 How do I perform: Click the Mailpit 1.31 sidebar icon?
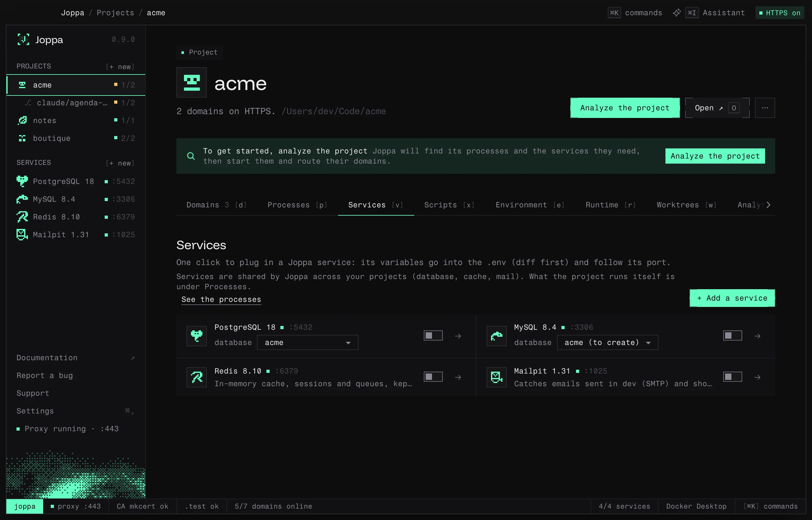(x=22, y=234)
